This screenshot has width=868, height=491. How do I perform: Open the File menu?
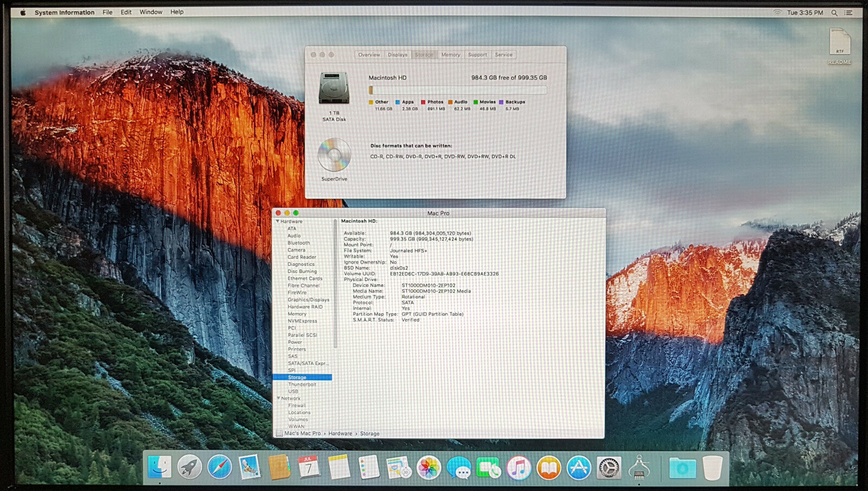[x=107, y=12]
